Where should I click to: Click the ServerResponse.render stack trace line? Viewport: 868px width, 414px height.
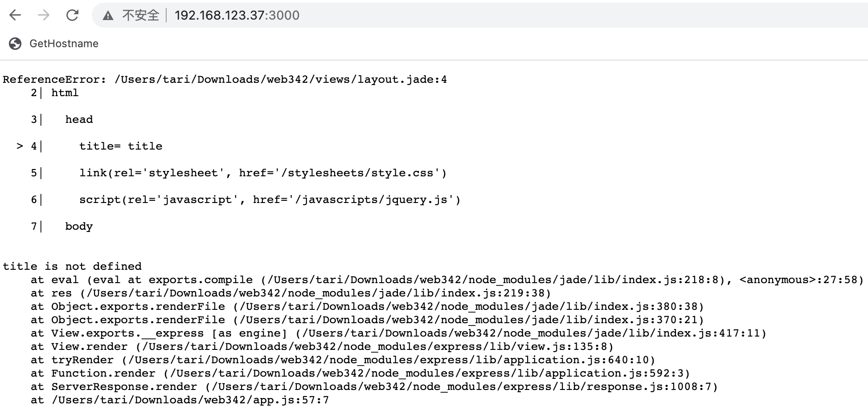pyautogui.click(x=374, y=386)
